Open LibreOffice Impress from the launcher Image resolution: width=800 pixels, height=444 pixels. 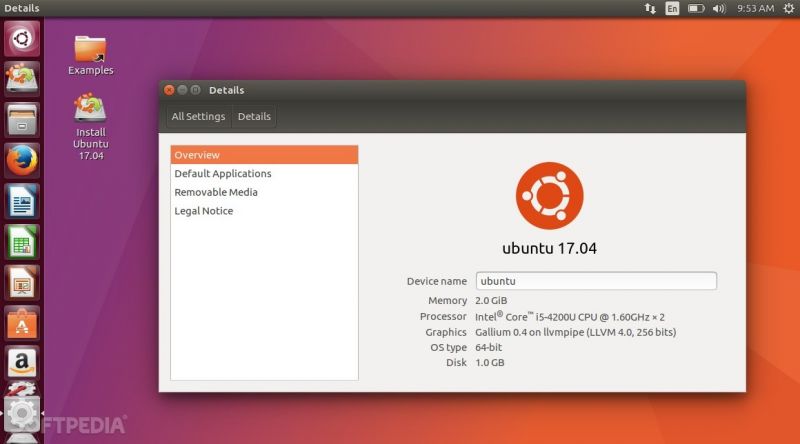[22, 283]
